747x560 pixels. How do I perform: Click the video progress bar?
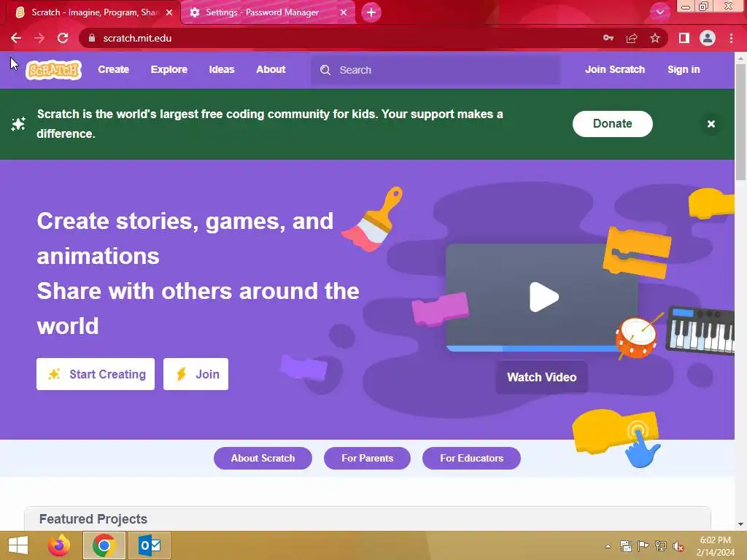531,349
